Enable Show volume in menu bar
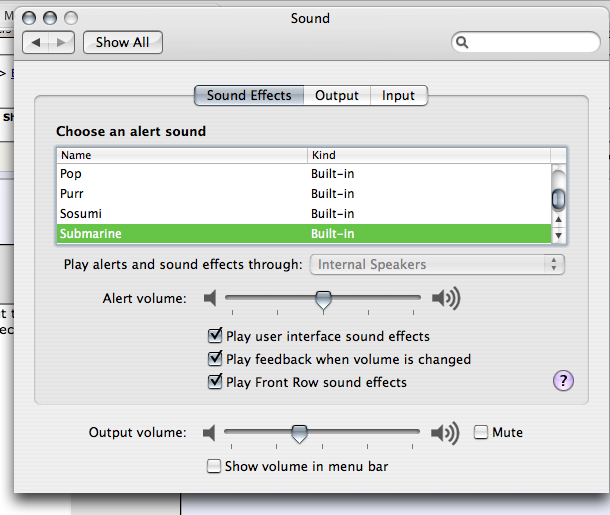This screenshot has height=515, width=610. [x=214, y=466]
